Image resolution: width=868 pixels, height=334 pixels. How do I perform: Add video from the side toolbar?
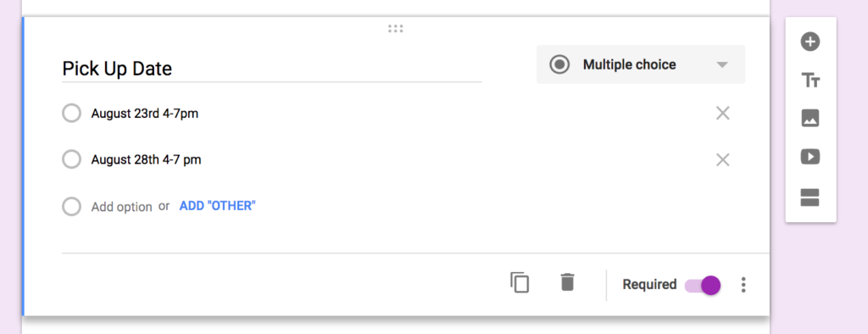click(x=810, y=157)
